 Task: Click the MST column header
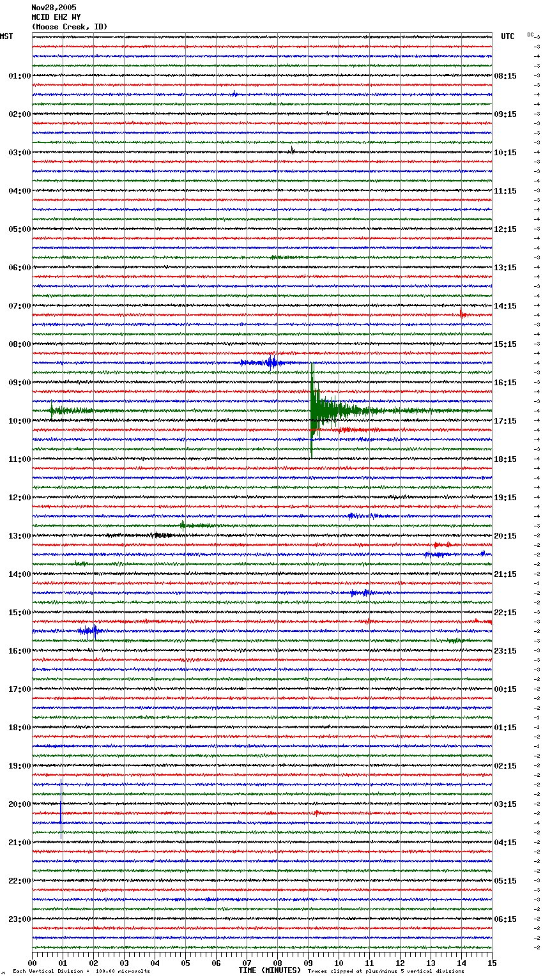pos(6,36)
